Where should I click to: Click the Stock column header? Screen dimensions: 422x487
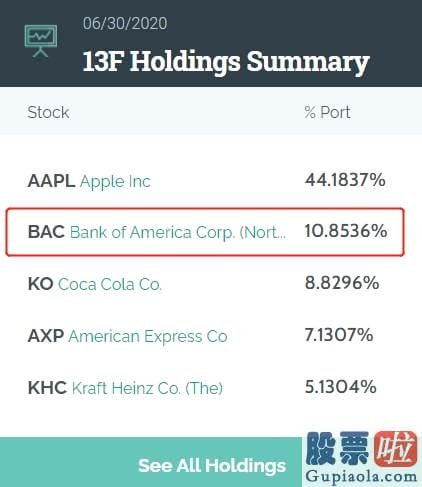tap(48, 112)
